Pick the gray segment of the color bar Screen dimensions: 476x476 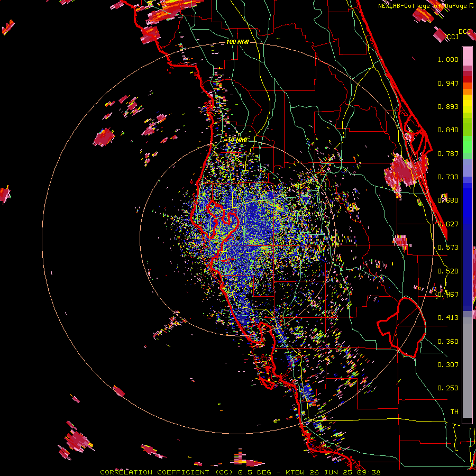[467, 368]
